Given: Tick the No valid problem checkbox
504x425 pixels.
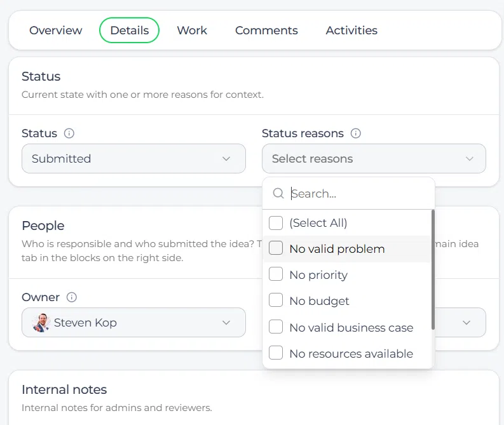Looking at the screenshot, I should [276, 248].
